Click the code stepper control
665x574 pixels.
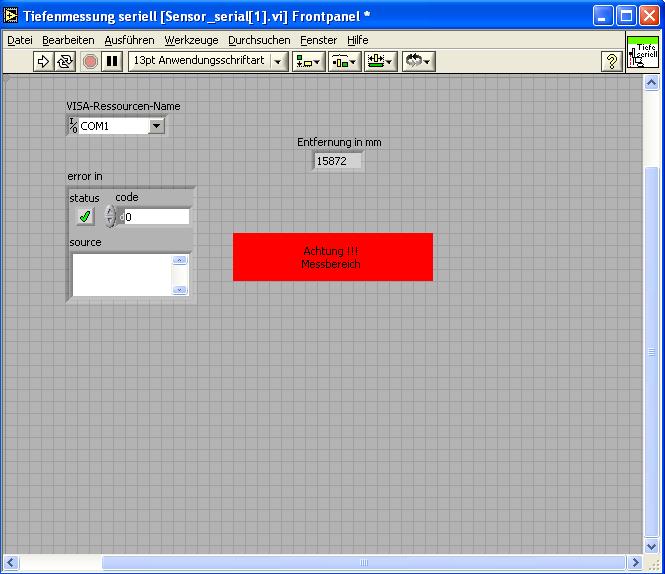pyautogui.click(x=110, y=216)
